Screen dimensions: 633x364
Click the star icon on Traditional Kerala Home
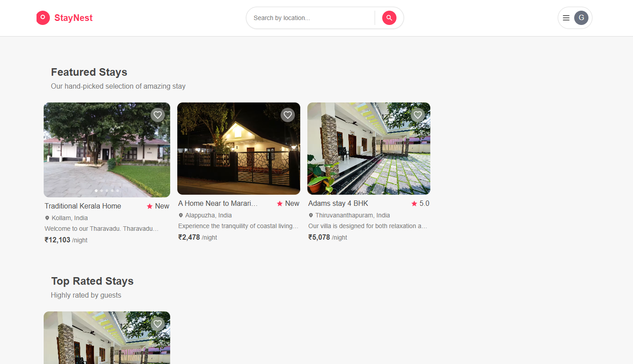pos(150,206)
